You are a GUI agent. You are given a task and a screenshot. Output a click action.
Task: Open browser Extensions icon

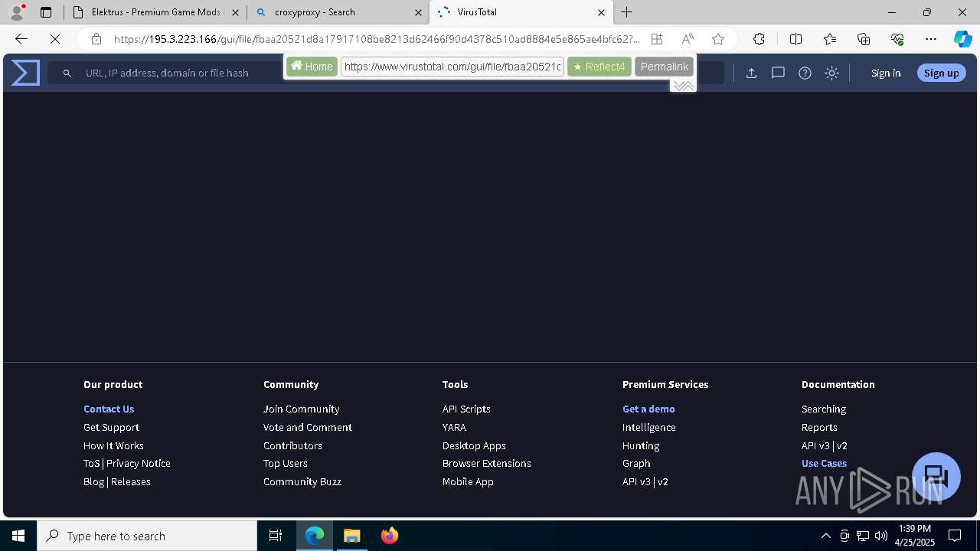[x=759, y=39]
